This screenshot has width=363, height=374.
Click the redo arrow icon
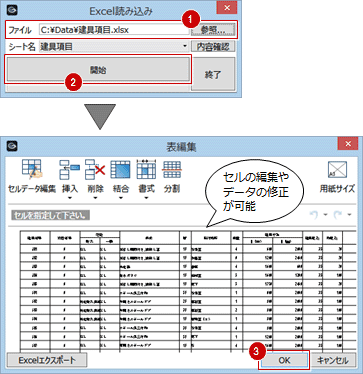tap(338, 215)
